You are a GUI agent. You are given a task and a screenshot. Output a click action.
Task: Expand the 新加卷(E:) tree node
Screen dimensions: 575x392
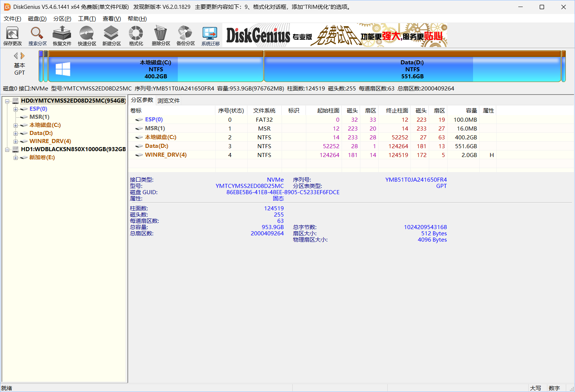click(15, 157)
